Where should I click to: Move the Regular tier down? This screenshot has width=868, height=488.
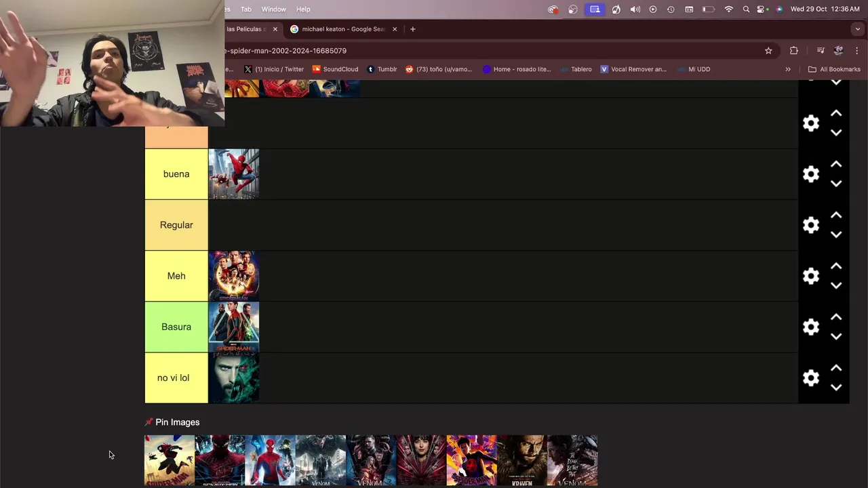pyautogui.click(x=836, y=235)
